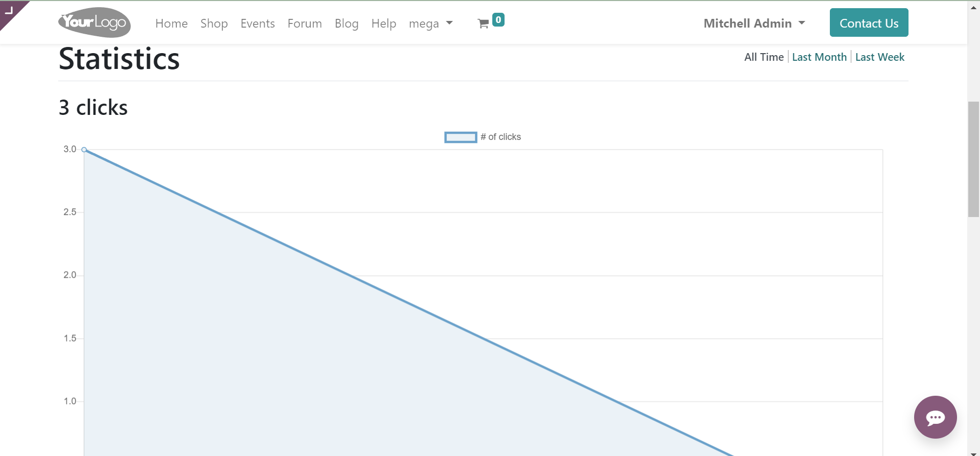Filter statistics by Last Month
This screenshot has height=456, width=980.
tap(819, 57)
